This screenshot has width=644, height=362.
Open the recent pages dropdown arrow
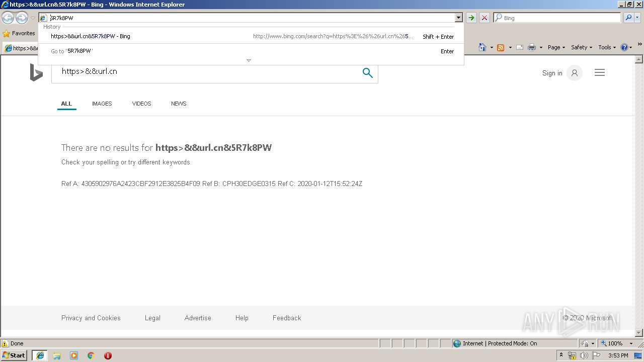(33, 18)
